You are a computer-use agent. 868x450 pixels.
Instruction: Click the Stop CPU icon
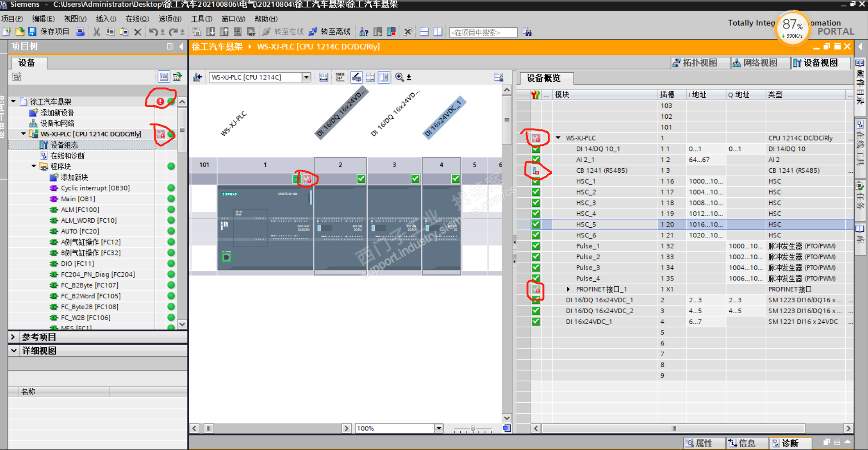[391, 32]
